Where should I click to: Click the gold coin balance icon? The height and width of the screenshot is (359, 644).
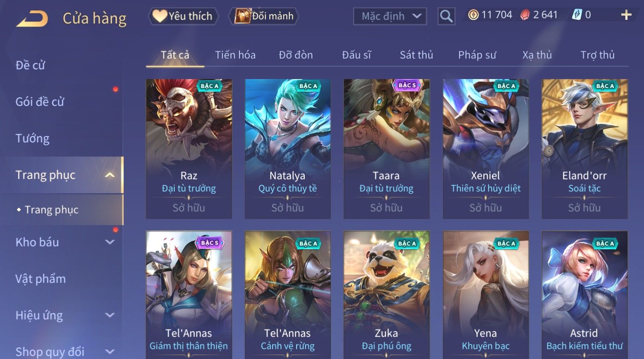point(473,15)
